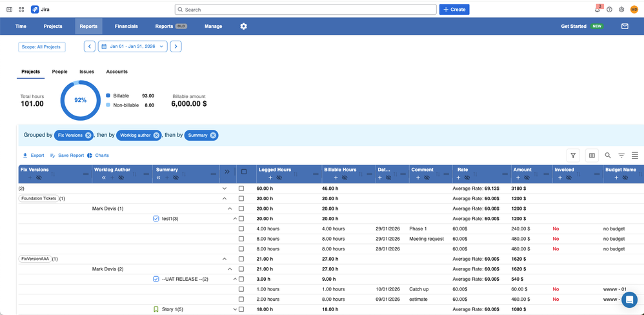Collapse the Mark Devis (2) group
Image resolution: width=644 pixels, height=315 pixels.
(230, 269)
